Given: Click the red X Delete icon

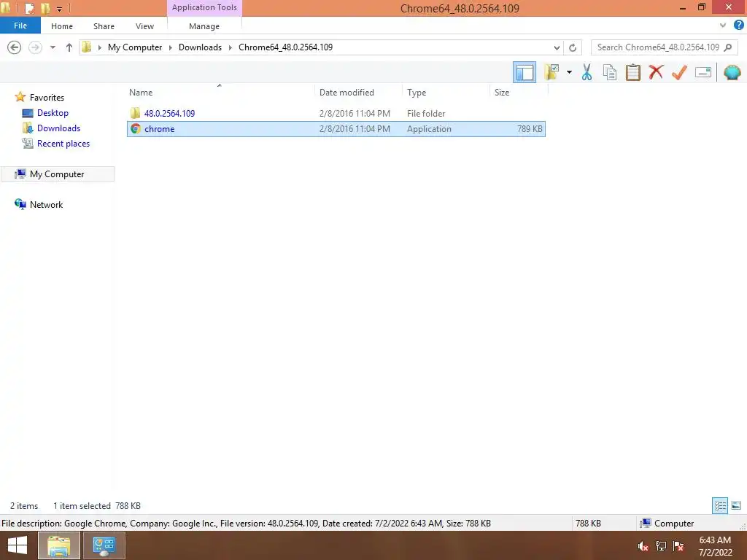Looking at the screenshot, I should (x=656, y=72).
